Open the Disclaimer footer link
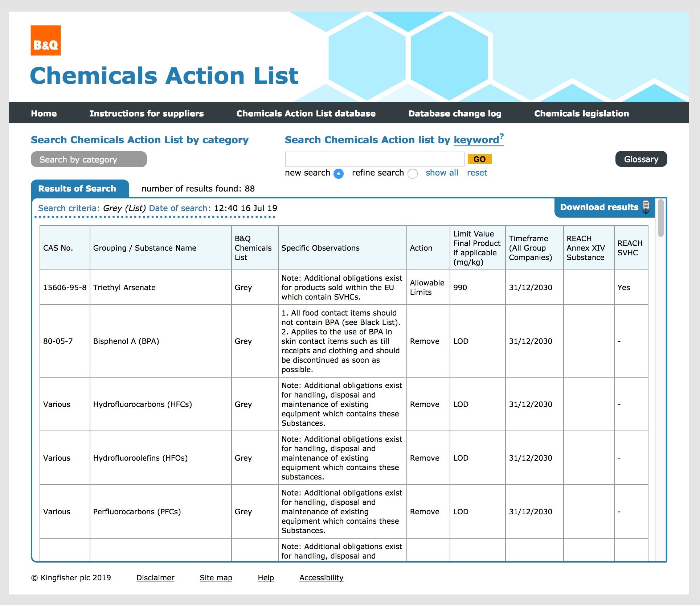Screen dimensions: 700x605 [x=155, y=577]
